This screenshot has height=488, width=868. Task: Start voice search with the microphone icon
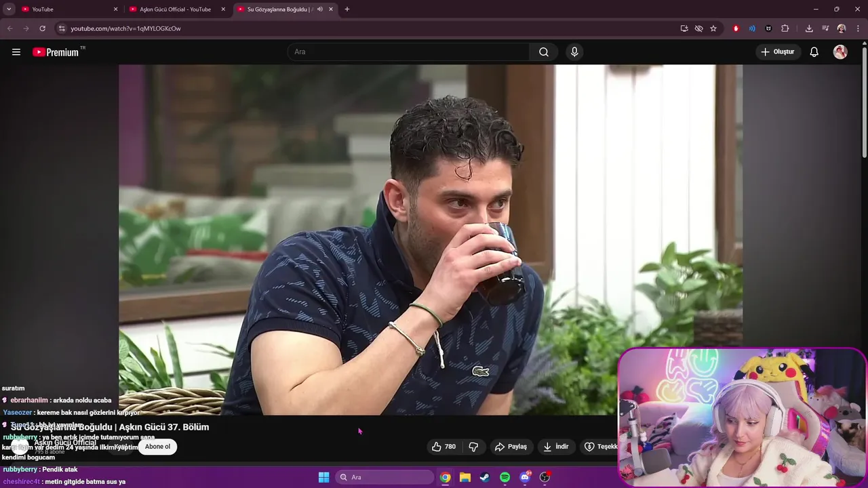pyautogui.click(x=574, y=52)
